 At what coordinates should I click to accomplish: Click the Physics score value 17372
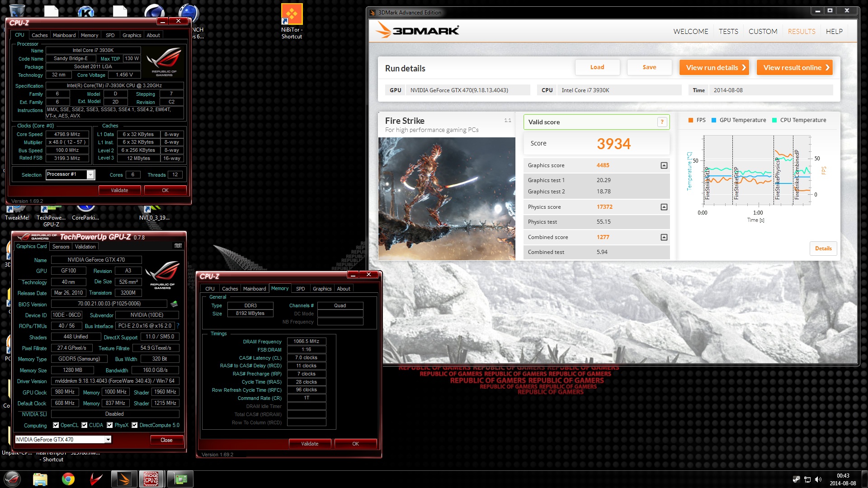coord(604,207)
